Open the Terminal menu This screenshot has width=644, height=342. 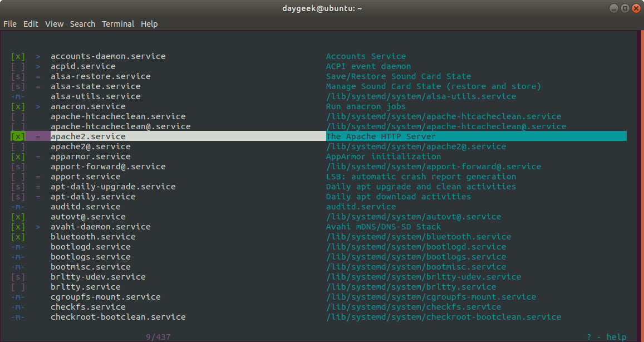(117, 24)
